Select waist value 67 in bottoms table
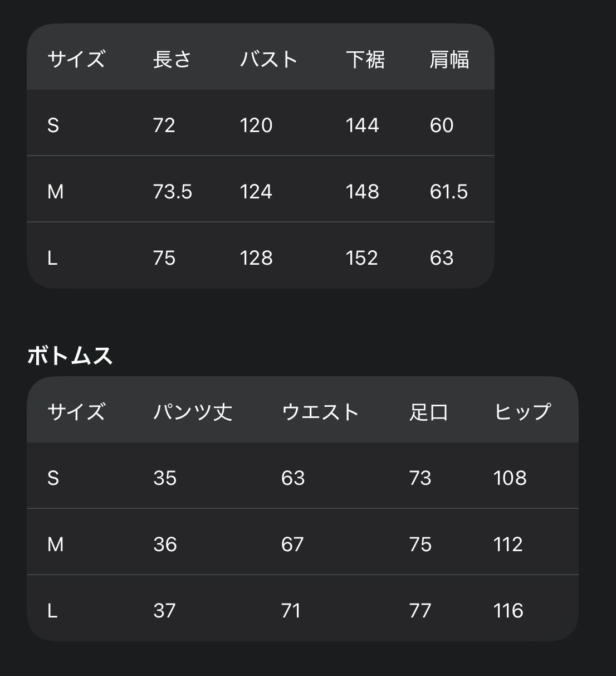Viewport: 616px width, 676px height. click(292, 544)
